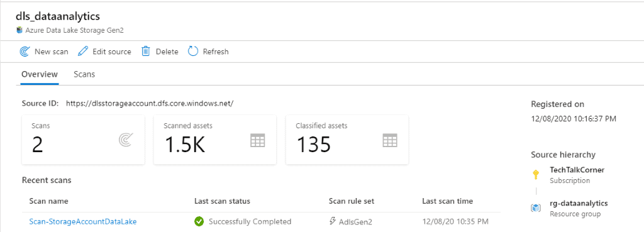The height and width of the screenshot is (232, 644).
Task: Click the Edit source button label
Action: (x=112, y=52)
